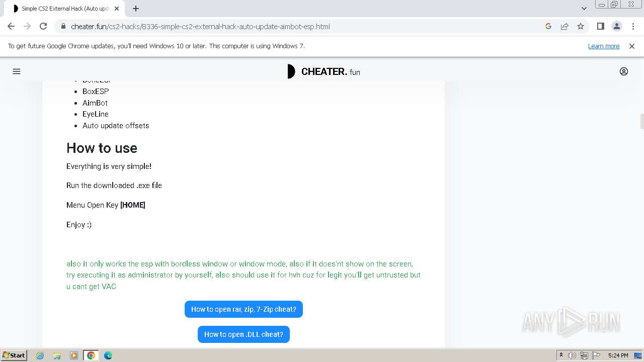
Task: View site information lock icon
Action: (x=63, y=26)
